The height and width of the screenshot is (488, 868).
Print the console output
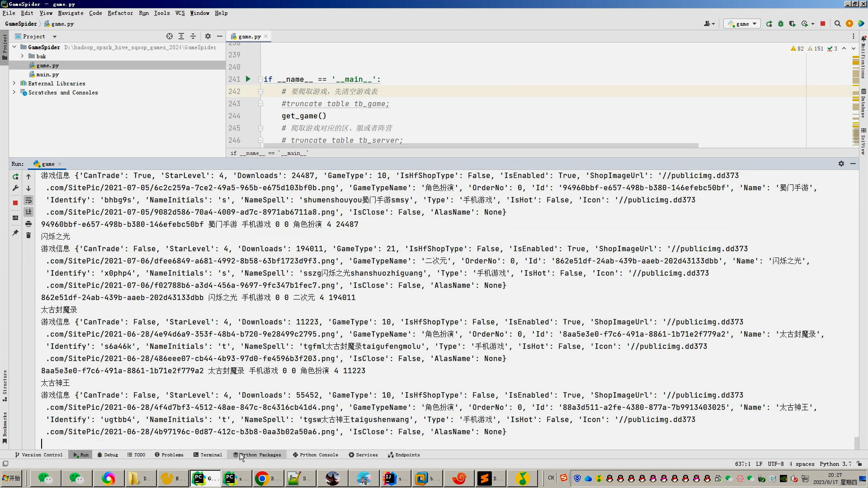[28, 224]
